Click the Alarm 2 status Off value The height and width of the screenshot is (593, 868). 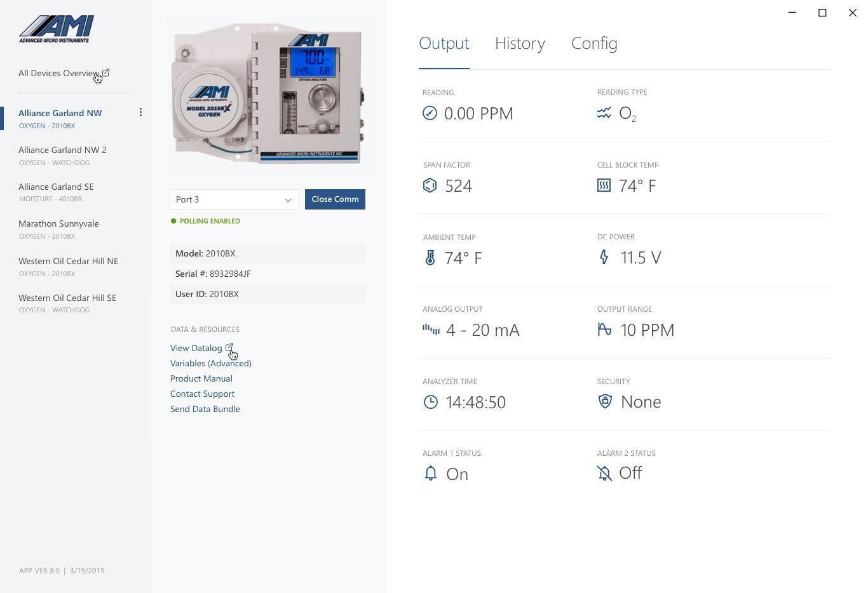630,473
